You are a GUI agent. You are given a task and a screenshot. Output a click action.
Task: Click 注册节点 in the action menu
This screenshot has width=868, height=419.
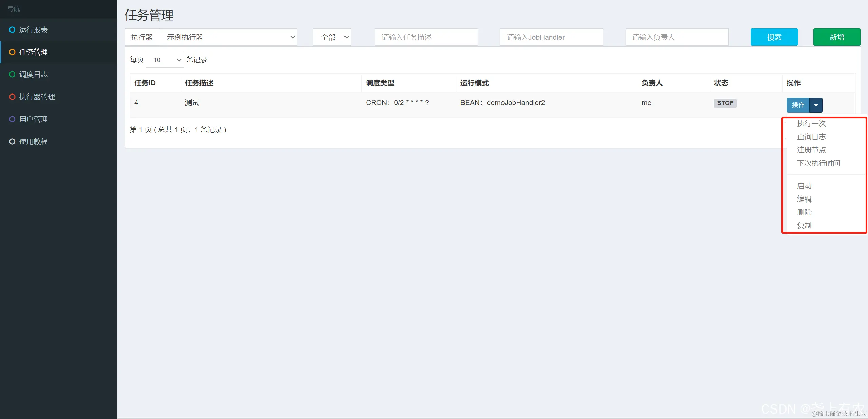[x=811, y=150]
